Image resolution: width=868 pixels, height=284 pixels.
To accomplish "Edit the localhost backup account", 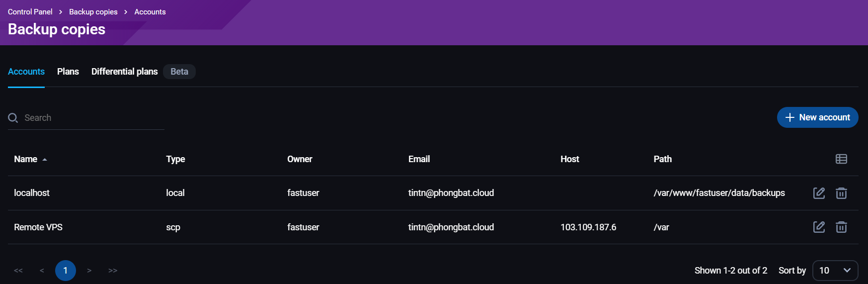I will 819,193.
